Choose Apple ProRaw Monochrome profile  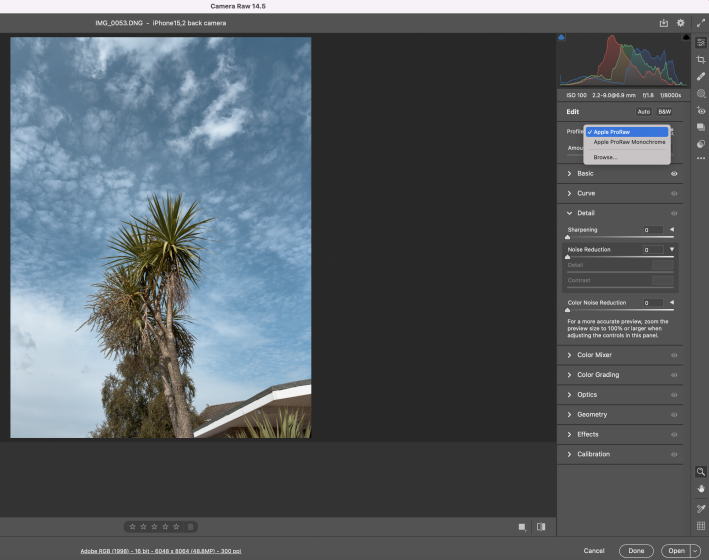pyautogui.click(x=628, y=142)
